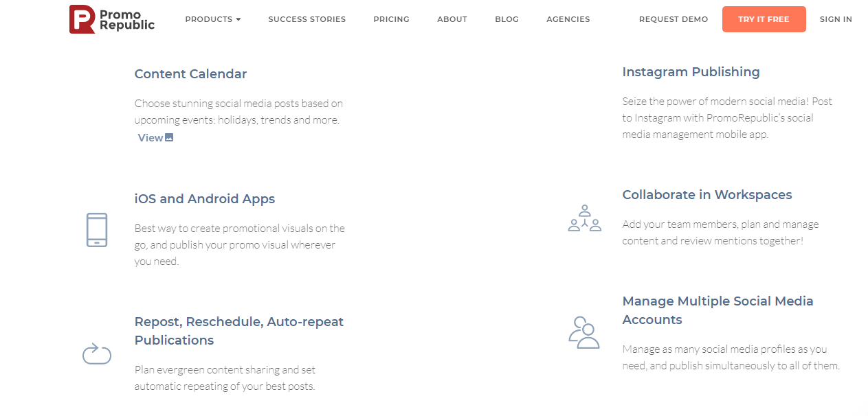Click the small image icon beside the View link
868x416 pixels.
pos(168,137)
